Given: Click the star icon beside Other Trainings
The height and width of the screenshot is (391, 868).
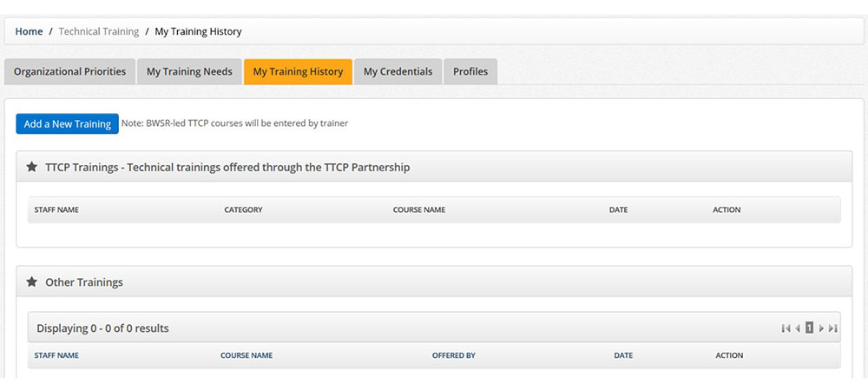Looking at the screenshot, I should pos(32,282).
